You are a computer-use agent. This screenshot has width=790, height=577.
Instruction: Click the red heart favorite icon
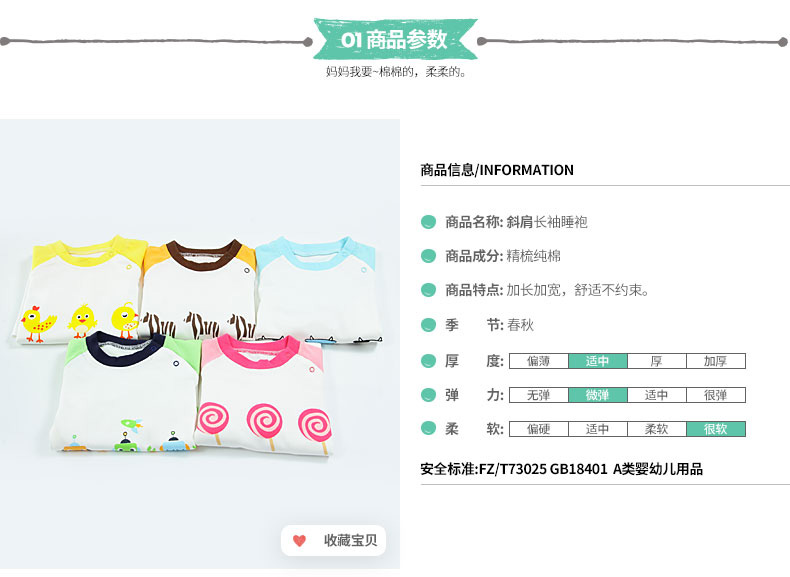tap(299, 541)
